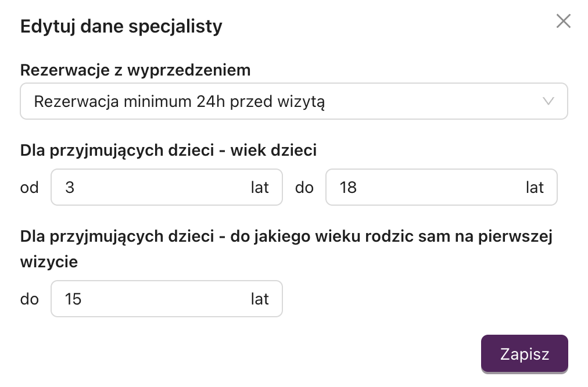Click the heading Rezerwacje z wyprzedzeniem

point(135,70)
